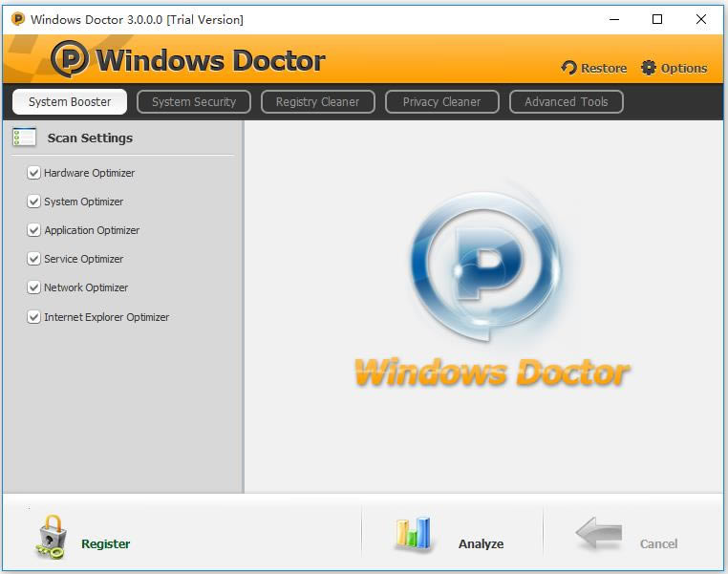The width and height of the screenshot is (728, 574).
Task: Open the Registry Cleaner tab
Action: 317,101
